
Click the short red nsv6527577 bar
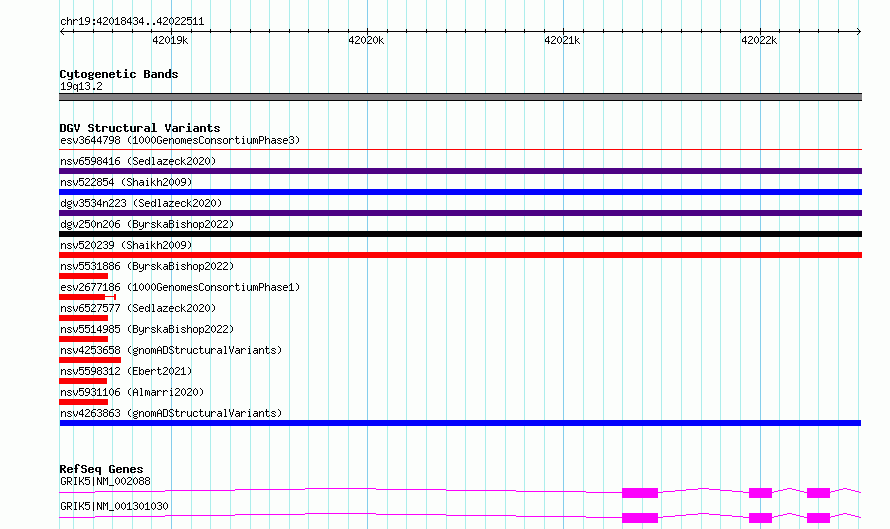pyautogui.click(x=83, y=318)
